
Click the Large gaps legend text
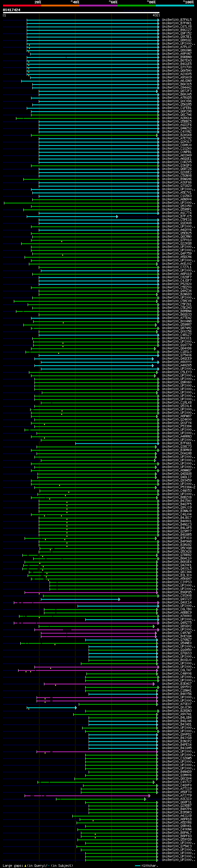click(x=38, y=866)
